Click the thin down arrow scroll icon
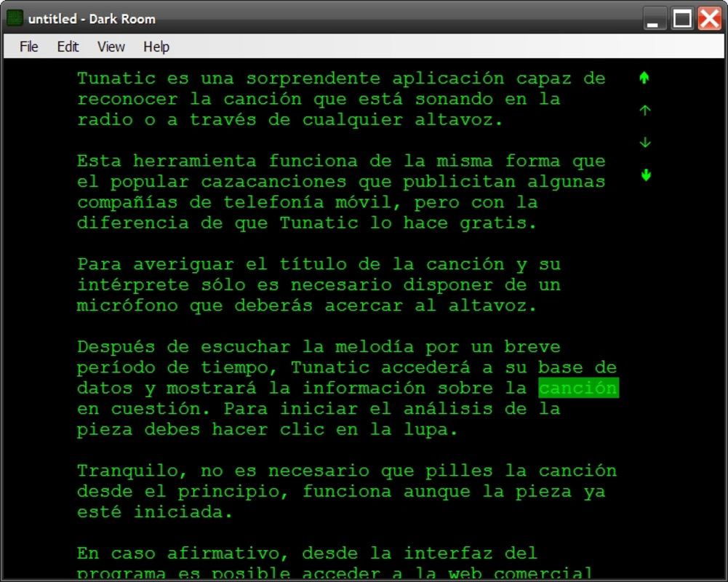This screenshot has height=582, width=728. click(645, 143)
